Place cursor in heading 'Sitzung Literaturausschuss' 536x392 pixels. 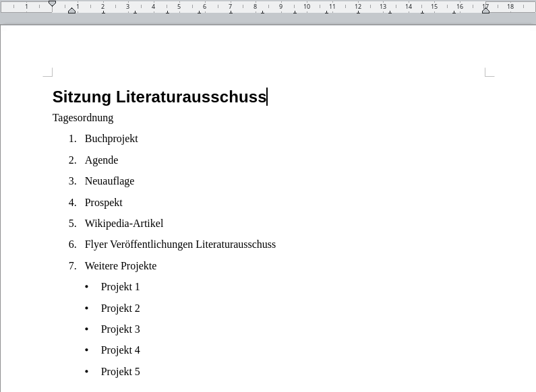tap(159, 96)
